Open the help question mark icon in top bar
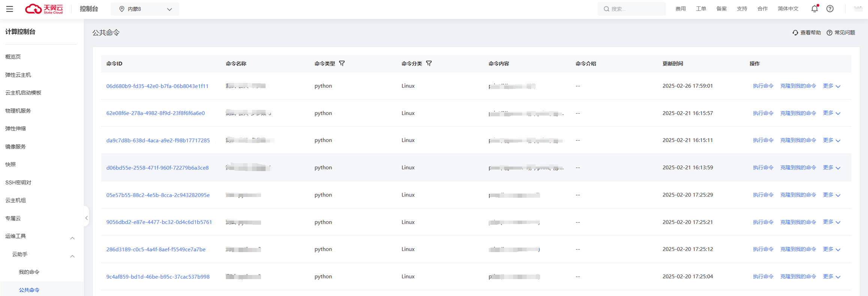The height and width of the screenshot is (296, 868). pyautogui.click(x=830, y=9)
